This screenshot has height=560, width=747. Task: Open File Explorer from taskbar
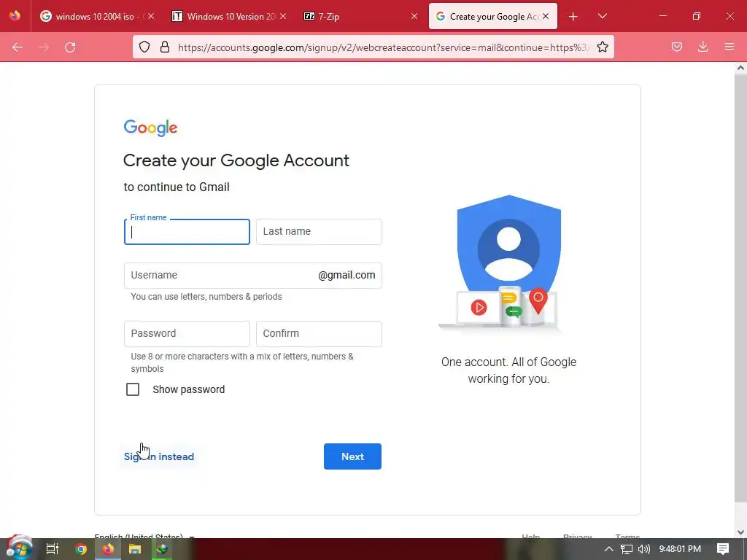pos(135,549)
